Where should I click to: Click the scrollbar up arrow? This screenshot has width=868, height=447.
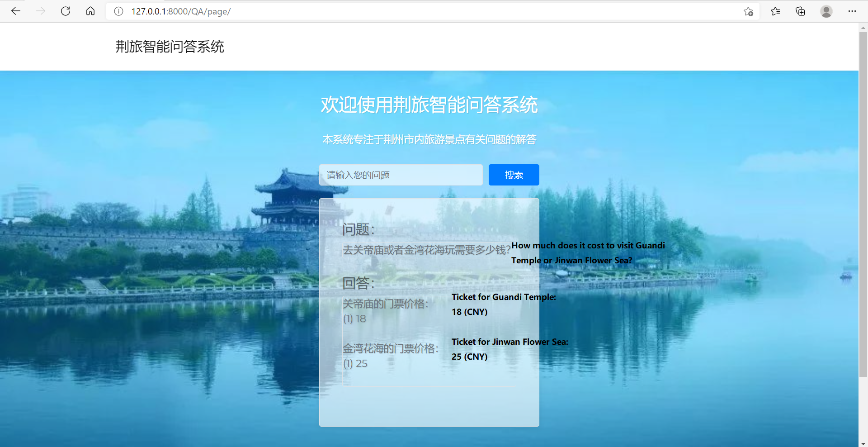(863, 28)
